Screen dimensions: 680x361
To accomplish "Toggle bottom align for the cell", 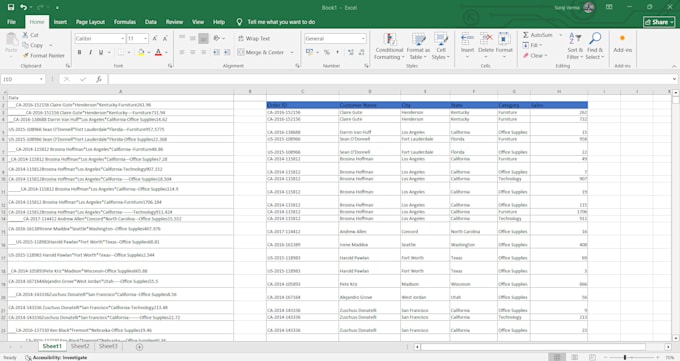I will point(203,38).
